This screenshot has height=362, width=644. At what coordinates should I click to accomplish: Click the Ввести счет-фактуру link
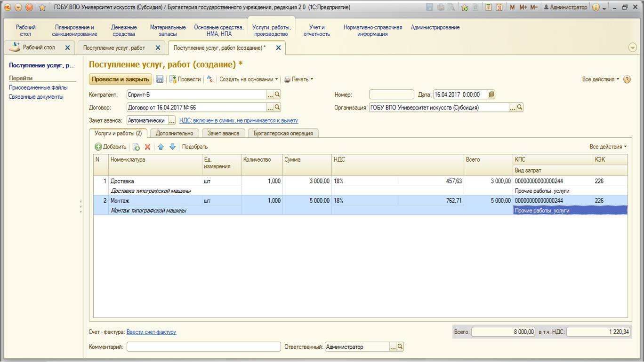tap(151, 332)
